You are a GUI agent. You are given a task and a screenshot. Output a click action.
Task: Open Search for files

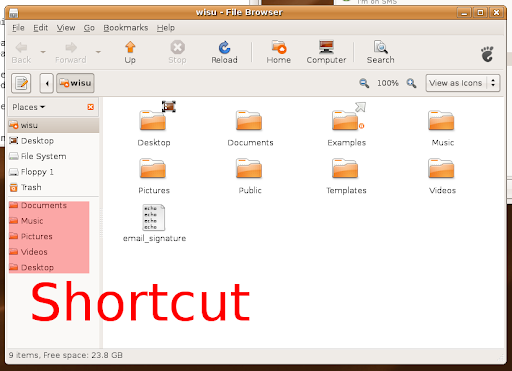pyautogui.click(x=380, y=52)
